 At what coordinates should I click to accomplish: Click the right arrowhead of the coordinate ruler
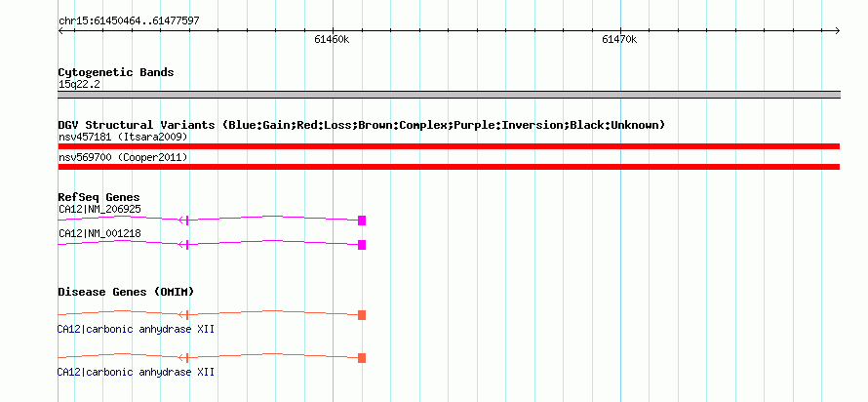pyautogui.click(x=837, y=31)
